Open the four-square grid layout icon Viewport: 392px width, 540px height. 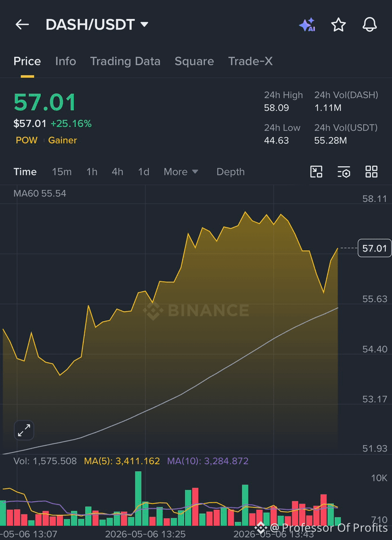(372, 171)
